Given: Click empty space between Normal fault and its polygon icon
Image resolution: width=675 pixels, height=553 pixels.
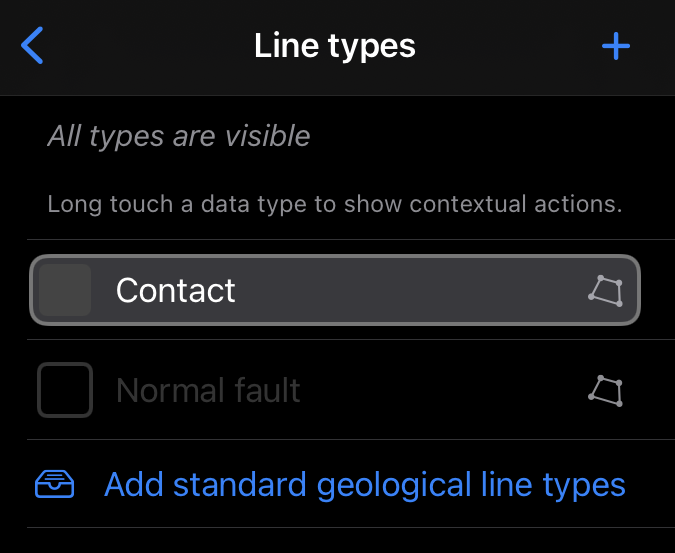Looking at the screenshot, I should pos(440,390).
